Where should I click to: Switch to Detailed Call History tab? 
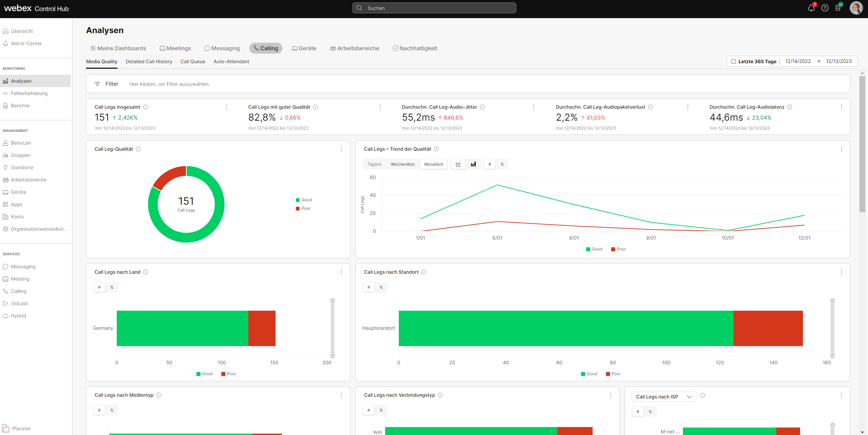149,62
